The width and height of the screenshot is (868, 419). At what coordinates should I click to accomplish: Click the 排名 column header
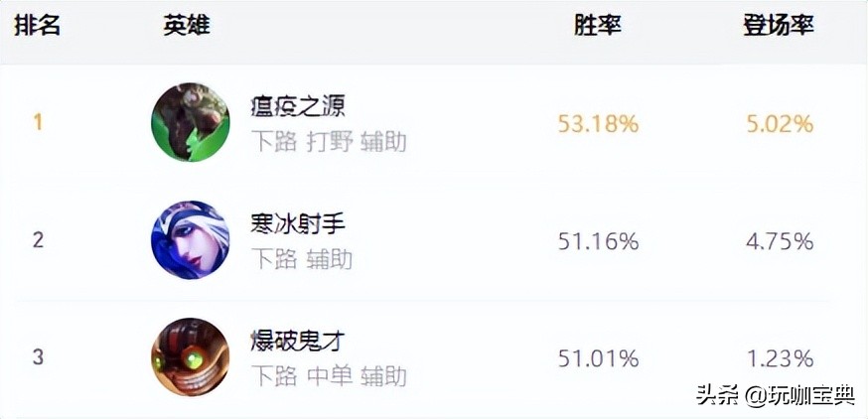tap(38, 26)
